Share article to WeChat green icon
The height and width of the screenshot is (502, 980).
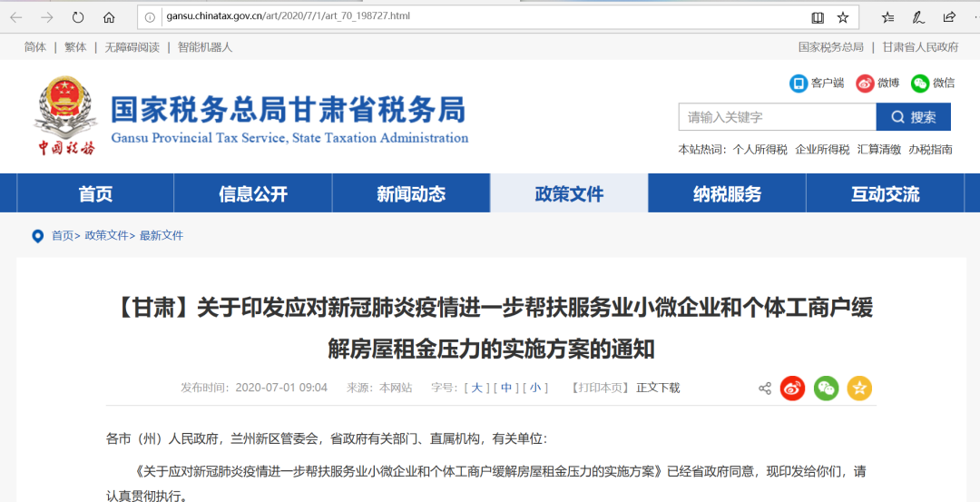(826, 389)
